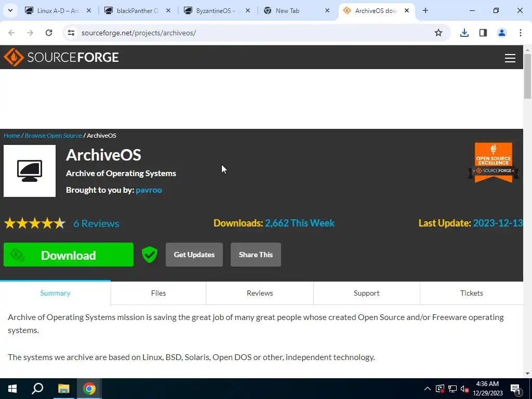Open the Chrome downloads icon

pyautogui.click(x=464, y=33)
